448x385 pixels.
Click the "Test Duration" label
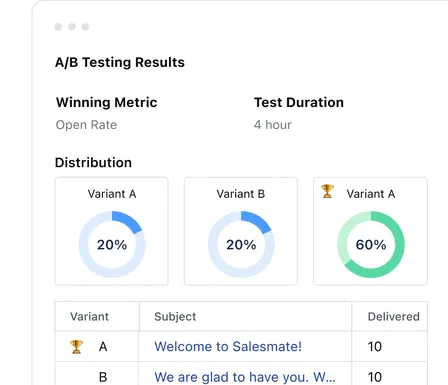(x=299, y=102)
